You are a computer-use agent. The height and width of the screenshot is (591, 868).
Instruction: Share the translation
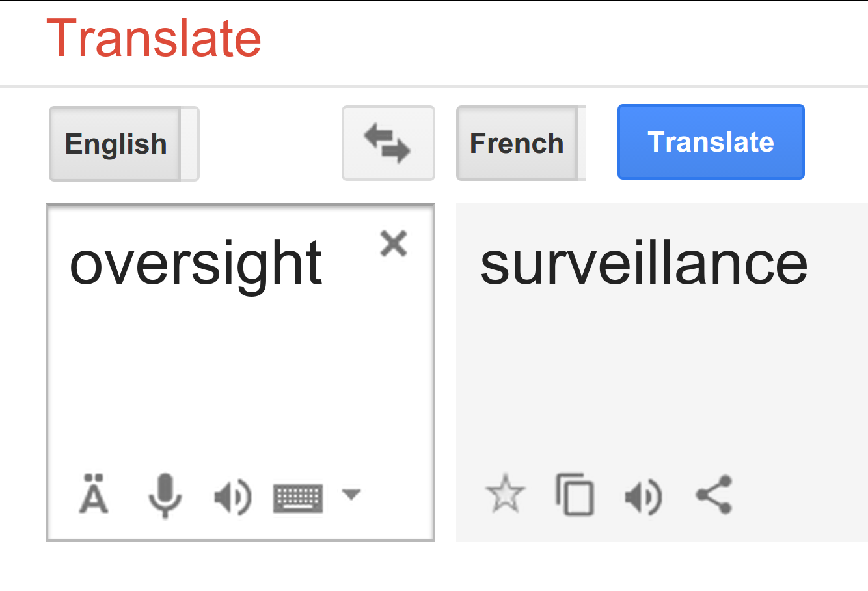pos(714,495)
